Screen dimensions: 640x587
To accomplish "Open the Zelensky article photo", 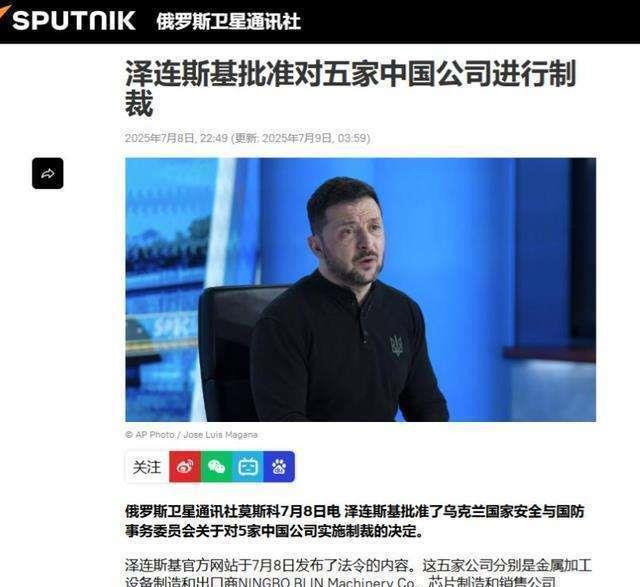I will pyautogui.click(x=360, y=289).
